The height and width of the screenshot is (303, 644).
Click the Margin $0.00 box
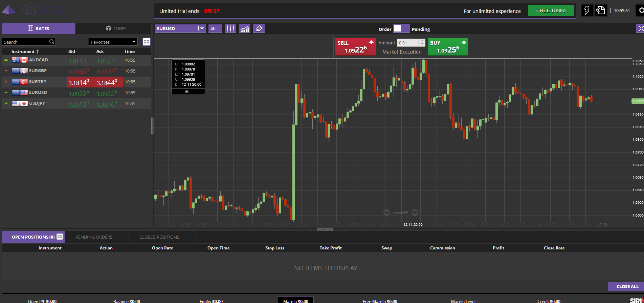pos(296,301)
